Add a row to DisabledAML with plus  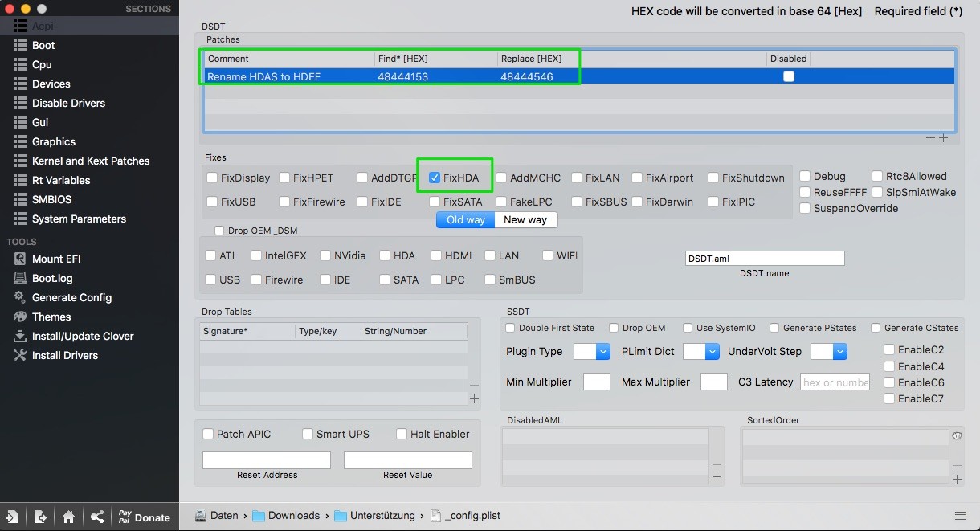point(717,477)
